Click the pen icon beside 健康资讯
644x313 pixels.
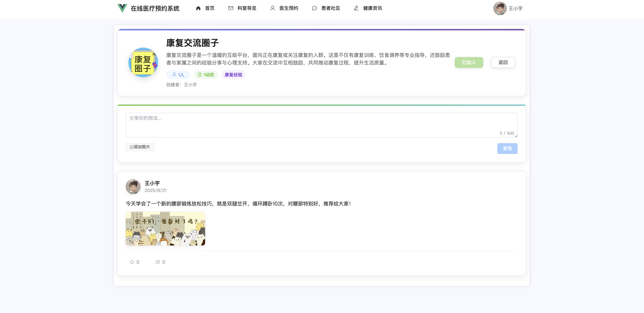coord(356,8)
